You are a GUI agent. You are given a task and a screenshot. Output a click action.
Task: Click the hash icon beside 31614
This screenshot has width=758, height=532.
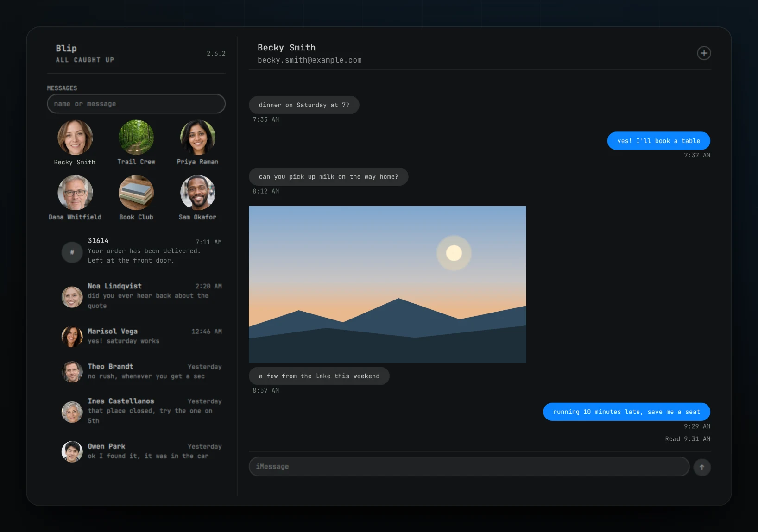[x=72, y=252]
